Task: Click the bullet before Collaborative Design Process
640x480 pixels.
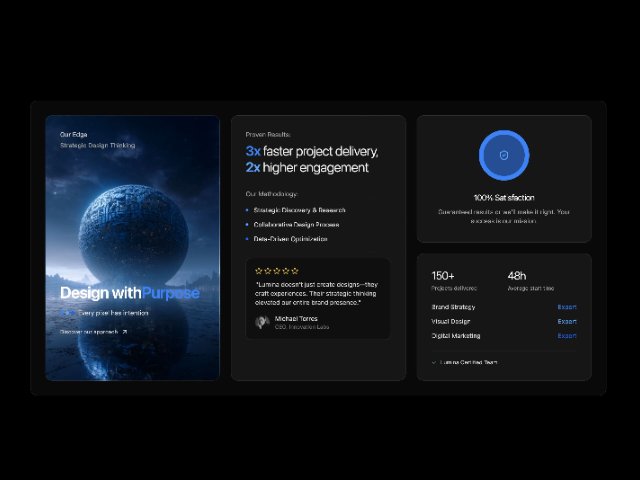Action: [x=247, y=225]
